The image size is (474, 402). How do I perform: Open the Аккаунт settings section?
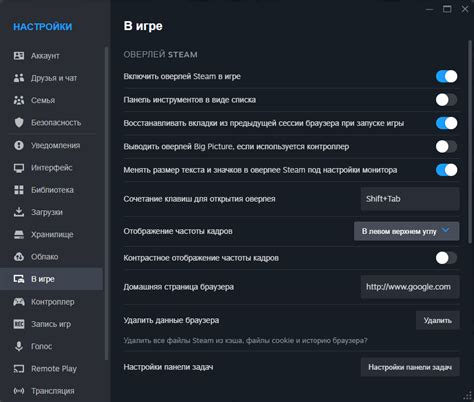coord(45,56)
